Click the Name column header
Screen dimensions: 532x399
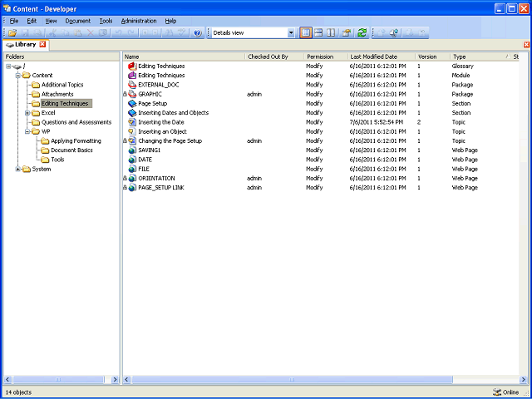184,57
